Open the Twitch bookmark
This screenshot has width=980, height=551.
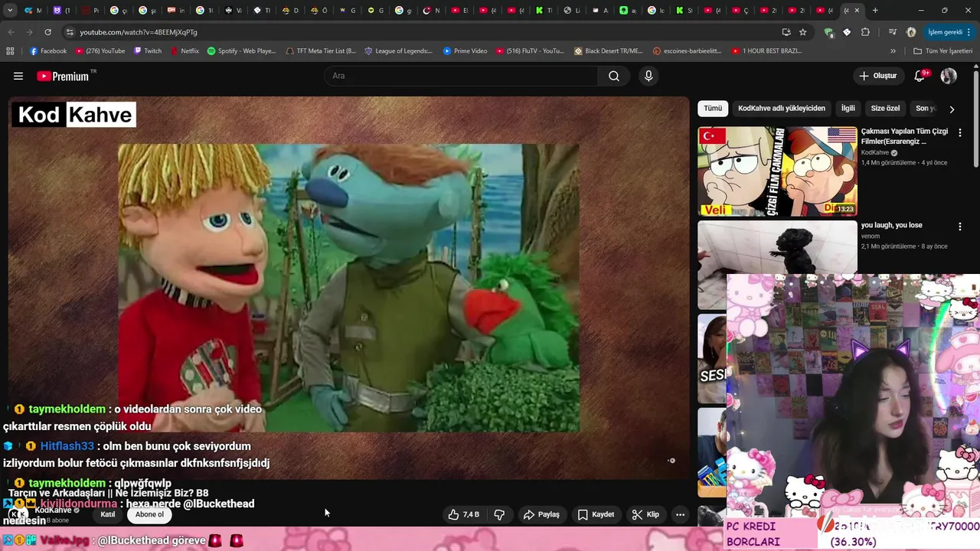click(148, 51)
